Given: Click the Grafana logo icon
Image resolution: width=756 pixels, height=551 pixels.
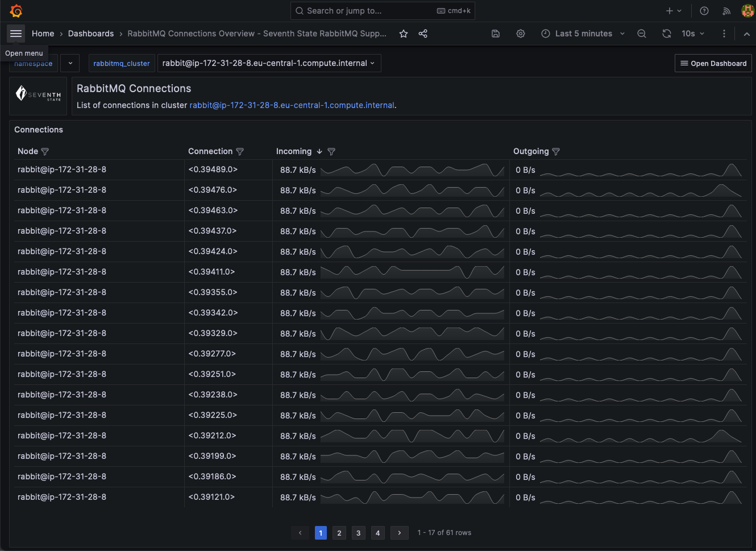Looking at the screenshot, I should (16, 11).
